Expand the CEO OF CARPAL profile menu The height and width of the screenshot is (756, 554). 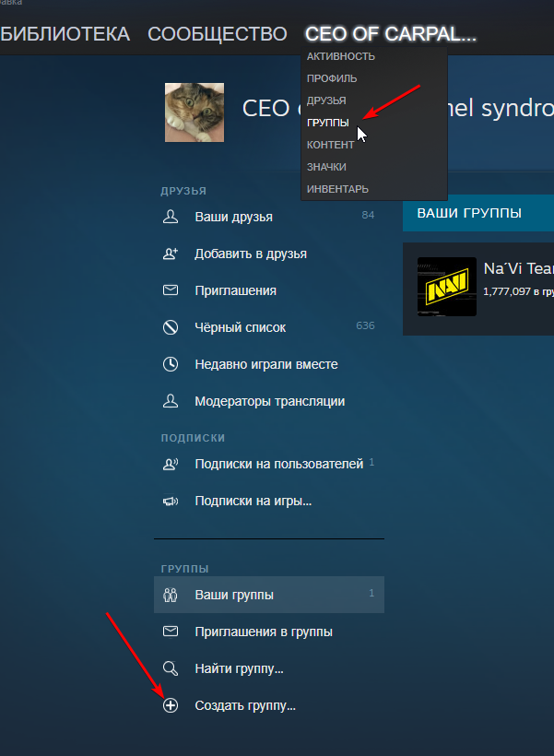pos(391,34)
